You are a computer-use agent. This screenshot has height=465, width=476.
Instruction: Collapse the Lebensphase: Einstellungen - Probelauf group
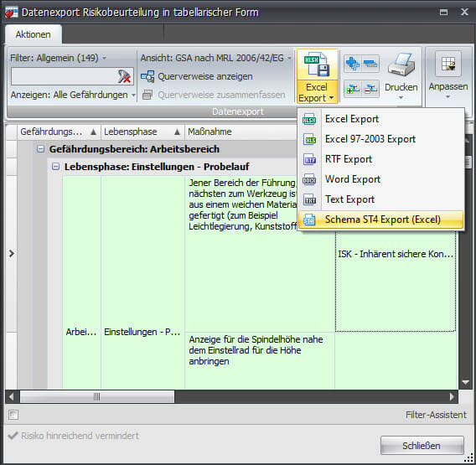point(55,167)
